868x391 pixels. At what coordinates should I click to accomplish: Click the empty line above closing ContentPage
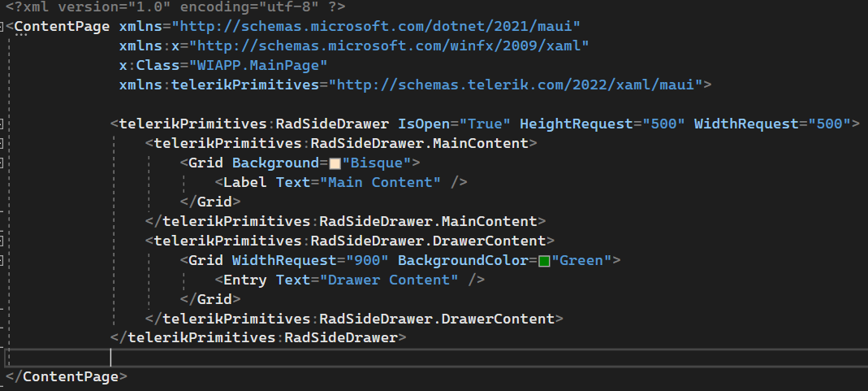325,357
